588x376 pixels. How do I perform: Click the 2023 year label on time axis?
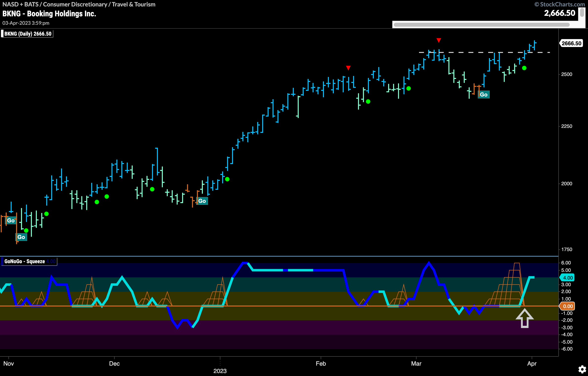coord(220,371)
